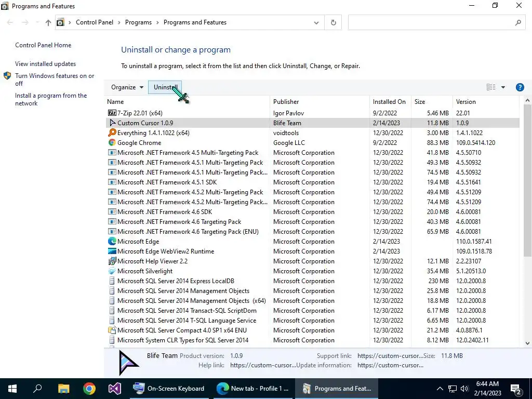
Task: Click the Google Chrome list icon
Action: click(112, 142)
